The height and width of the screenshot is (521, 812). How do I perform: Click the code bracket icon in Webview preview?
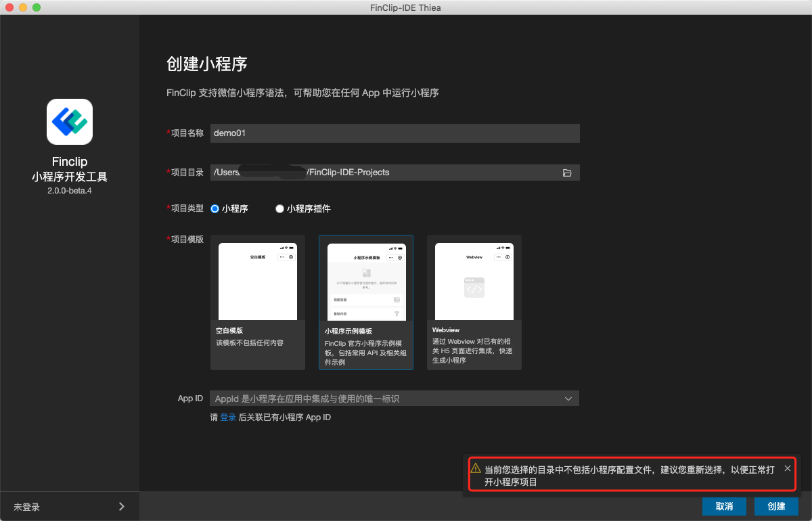[x=474, y=288]
